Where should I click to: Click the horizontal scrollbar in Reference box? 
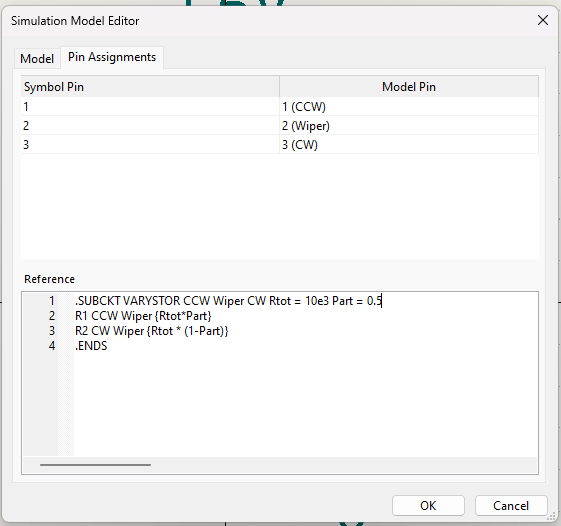tap(95, 465)
